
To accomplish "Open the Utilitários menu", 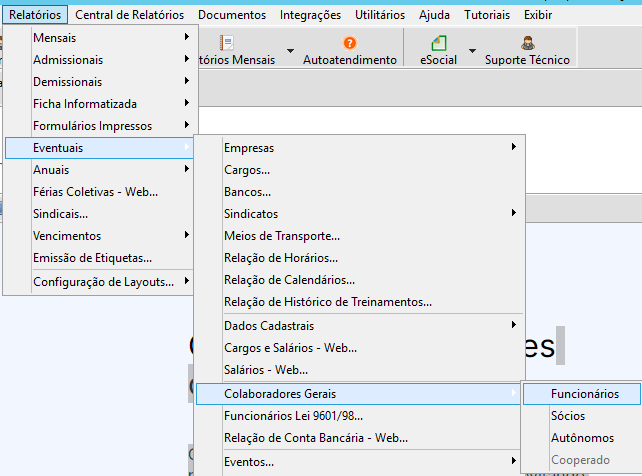I will pos(380,15).
